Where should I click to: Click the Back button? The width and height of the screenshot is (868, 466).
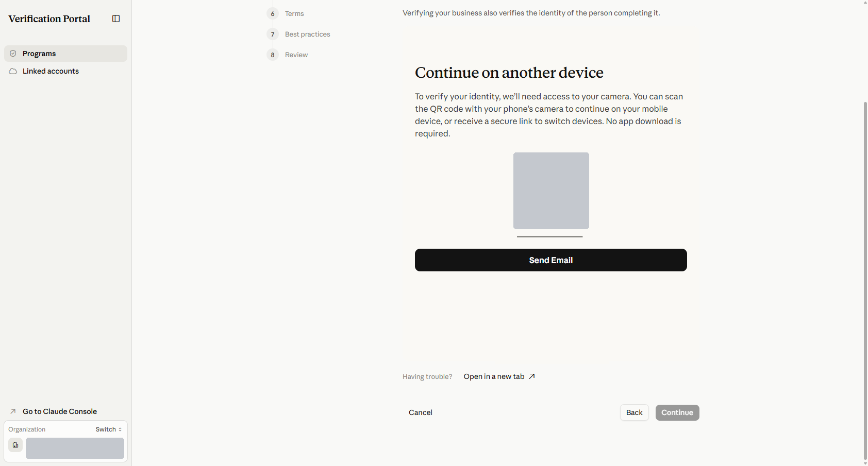point(634,412)
